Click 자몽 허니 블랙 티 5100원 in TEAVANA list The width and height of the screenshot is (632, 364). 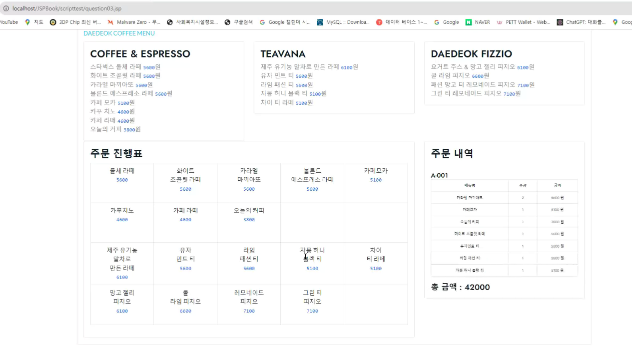294,93
